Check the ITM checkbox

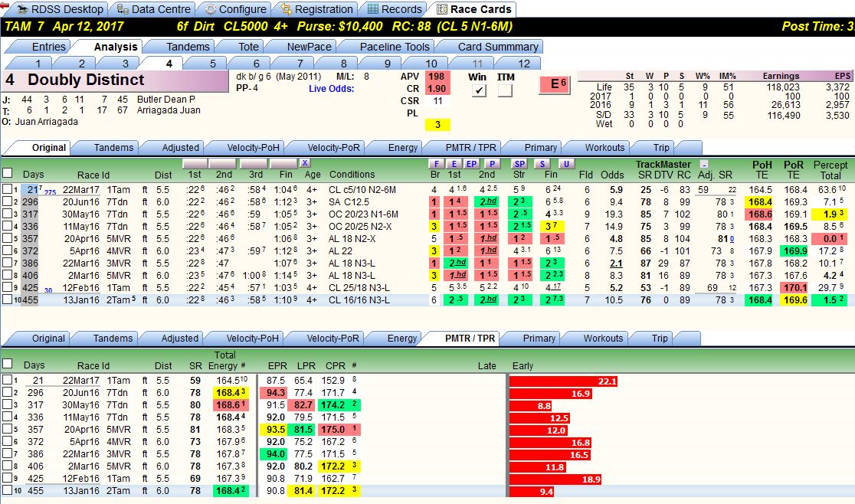click(x=505, y=90)
